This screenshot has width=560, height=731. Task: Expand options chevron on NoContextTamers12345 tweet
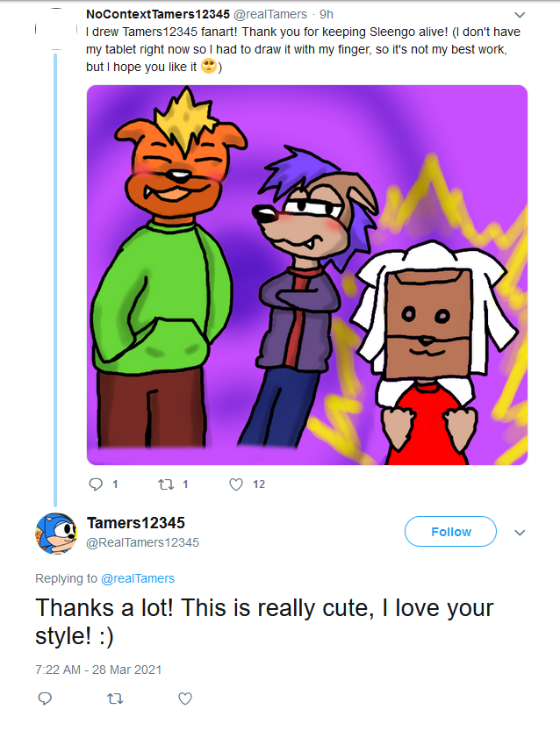coord(519,15)
